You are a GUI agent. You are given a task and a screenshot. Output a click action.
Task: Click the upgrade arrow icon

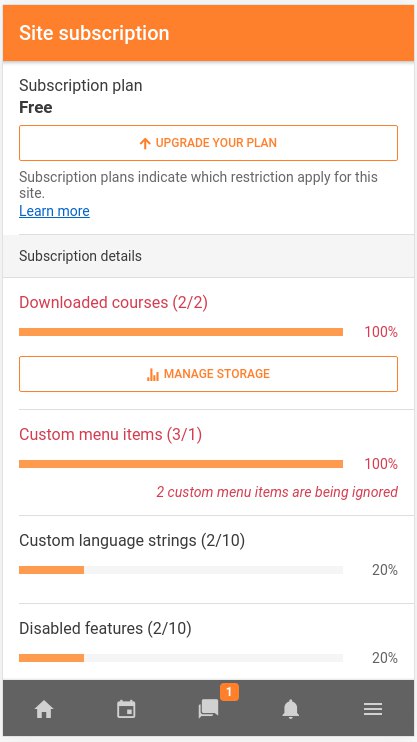pyautogui.click(x=145, y=143)
